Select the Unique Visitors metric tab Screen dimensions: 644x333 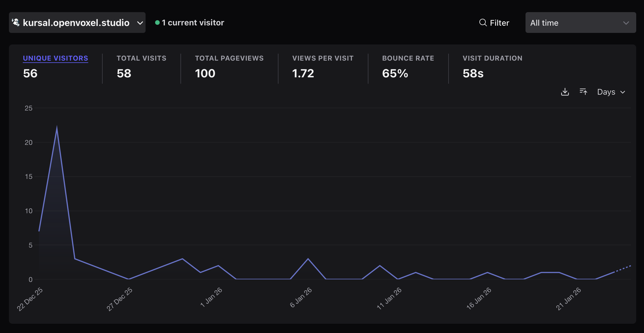[x=55, y=58]
